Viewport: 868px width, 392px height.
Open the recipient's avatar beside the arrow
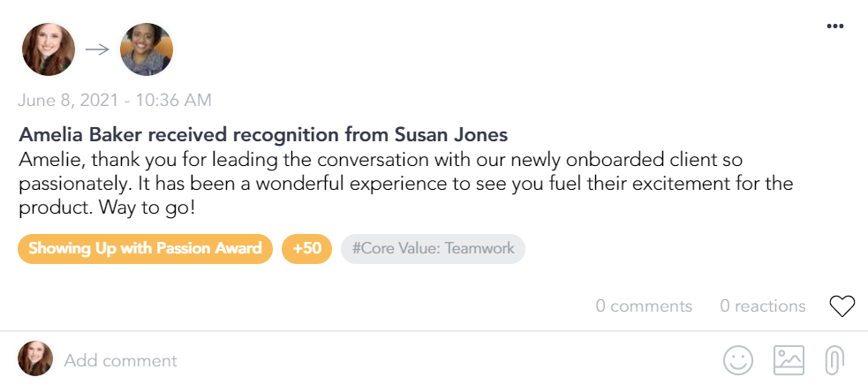pyautogui.click(x=146, y=49)
